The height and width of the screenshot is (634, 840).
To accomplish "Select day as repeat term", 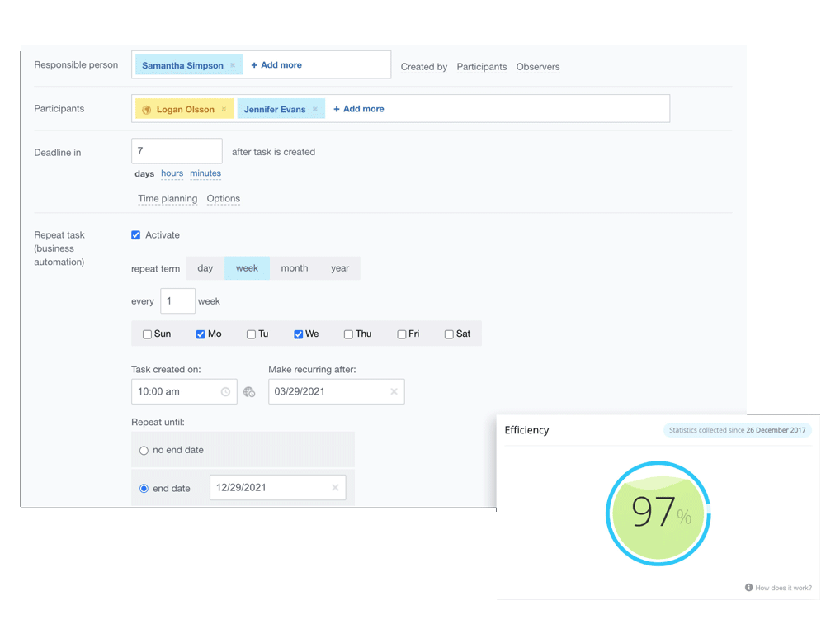I will pos(205,268).
